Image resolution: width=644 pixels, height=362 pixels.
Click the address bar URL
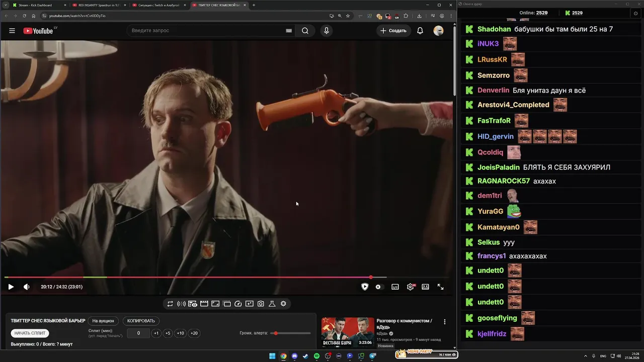pos(77,16)
